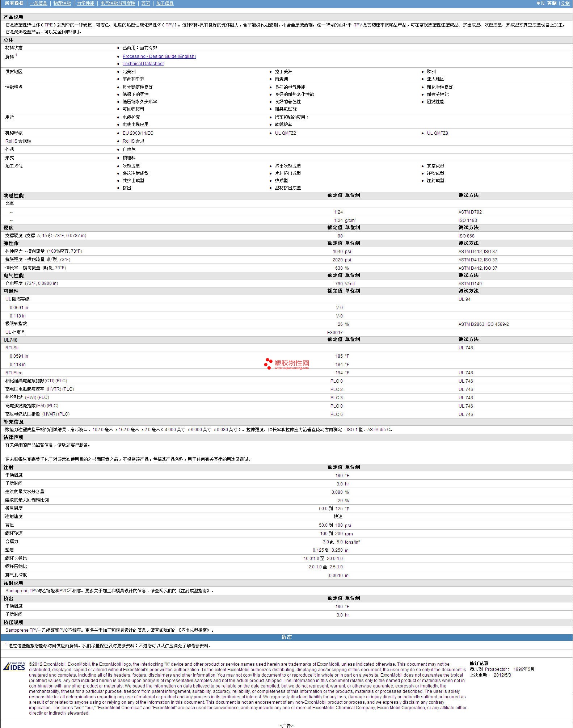Viewport: 573px width, 728px height.
Task: Click the footnote marker beside 资料
Action: [x=16, y=55]
